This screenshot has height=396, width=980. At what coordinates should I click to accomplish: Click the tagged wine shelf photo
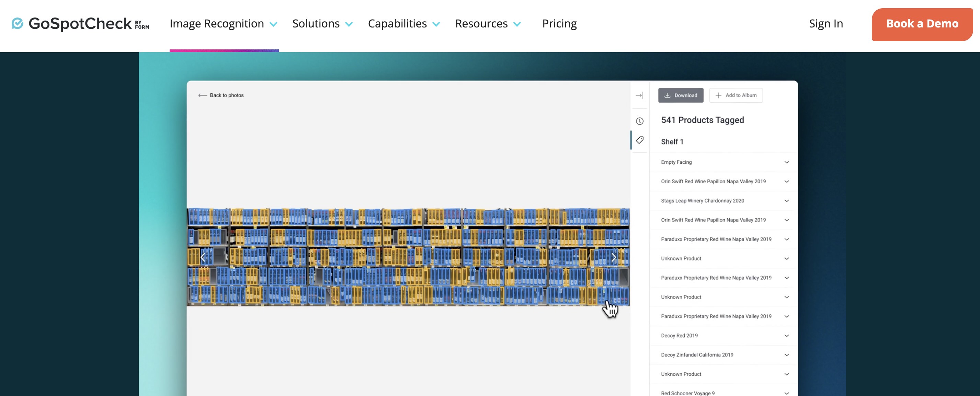[408, 257]
